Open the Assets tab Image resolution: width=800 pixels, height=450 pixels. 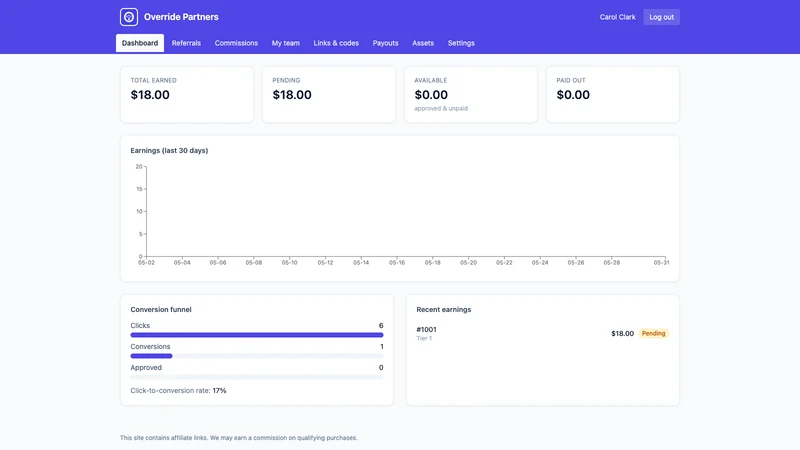(x=423, y=43)
